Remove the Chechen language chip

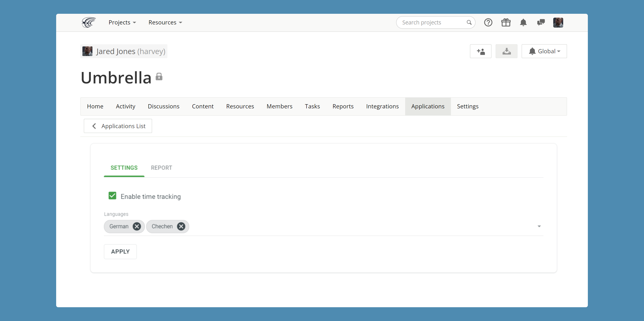(181, 226)
